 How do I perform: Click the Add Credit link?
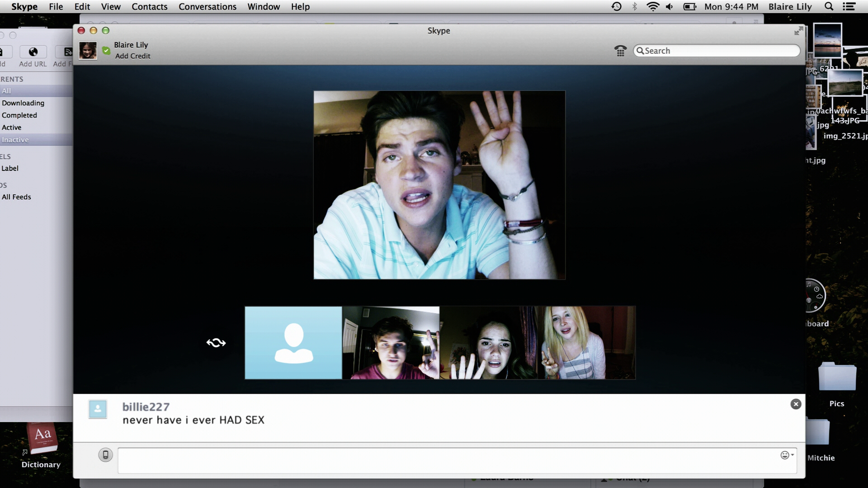[x=132, y=56]
